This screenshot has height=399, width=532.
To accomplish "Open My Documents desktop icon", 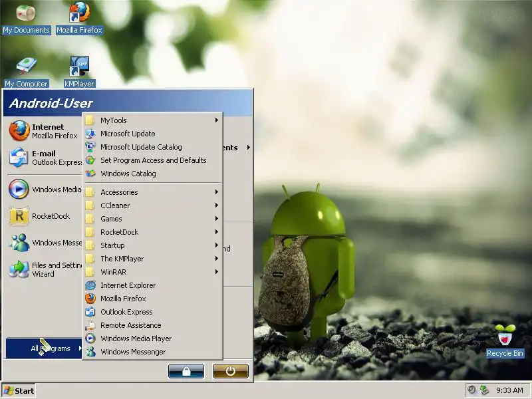I will 26,19.
